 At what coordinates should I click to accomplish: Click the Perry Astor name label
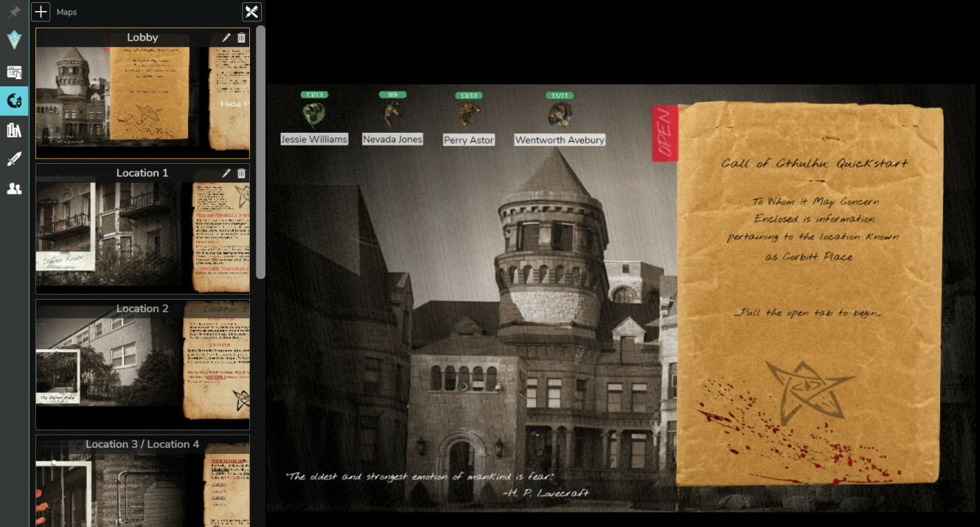click(468, 139)
